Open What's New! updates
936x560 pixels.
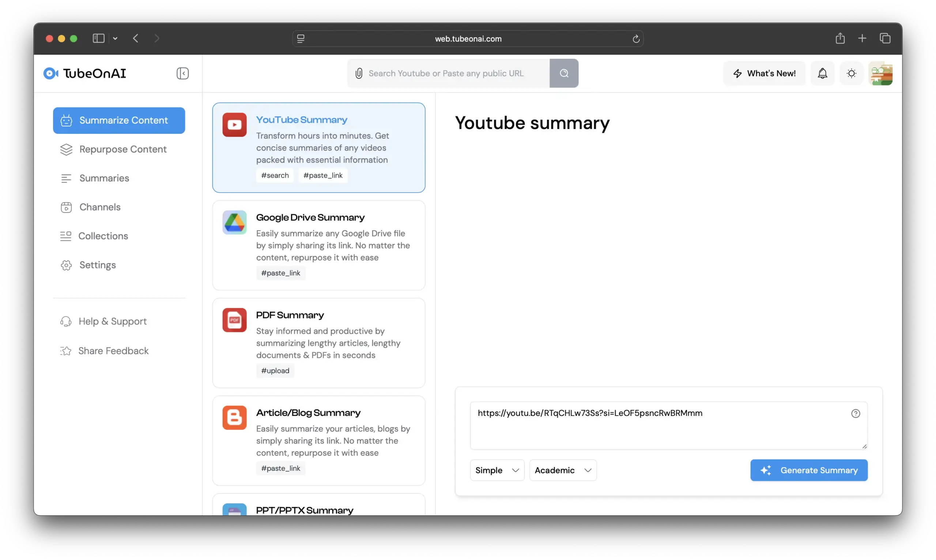(764, 73)
